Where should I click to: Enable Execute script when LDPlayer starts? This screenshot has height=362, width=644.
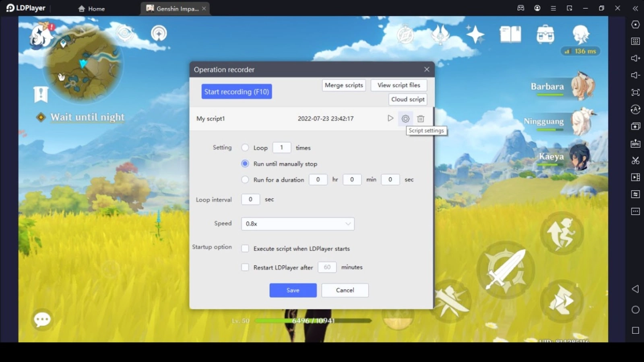click(245, 249)
